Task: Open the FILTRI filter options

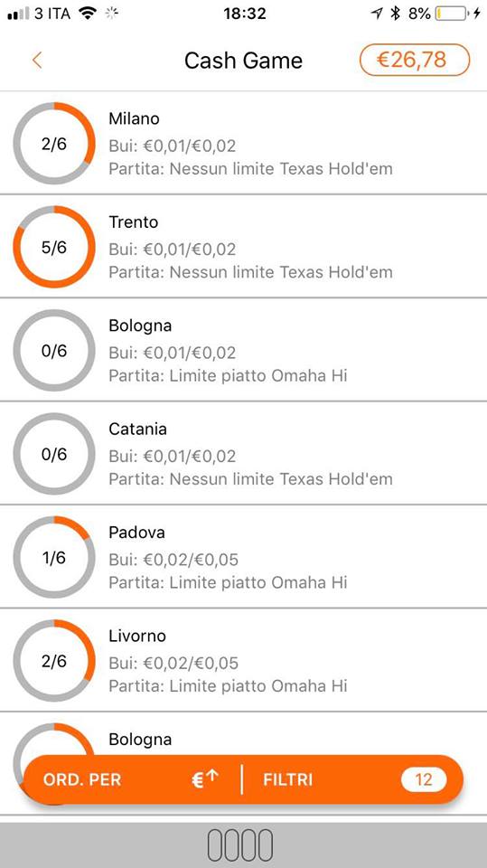Action: (x=287, y=780)
